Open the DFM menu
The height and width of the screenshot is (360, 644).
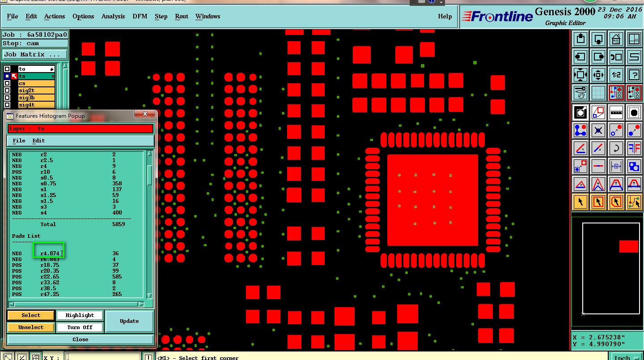click(x=140, y=16)
